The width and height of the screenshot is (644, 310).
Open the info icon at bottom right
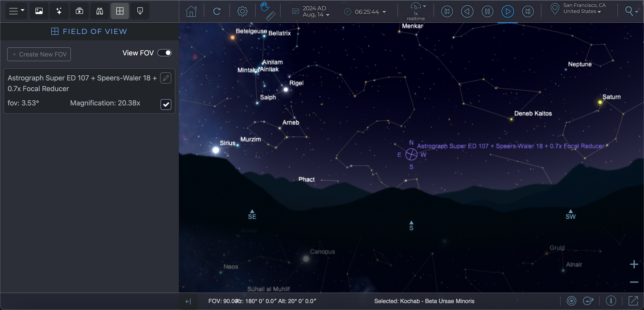coord(611,301)
